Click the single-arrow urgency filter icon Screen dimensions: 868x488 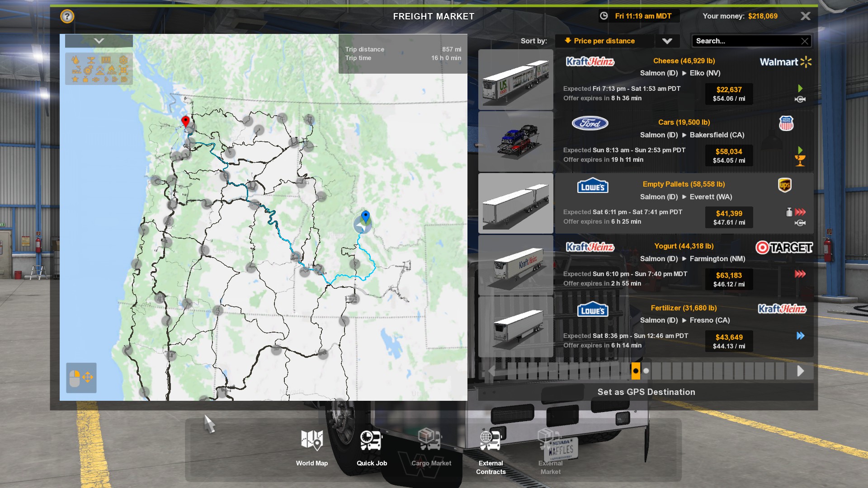click(107, 79)
